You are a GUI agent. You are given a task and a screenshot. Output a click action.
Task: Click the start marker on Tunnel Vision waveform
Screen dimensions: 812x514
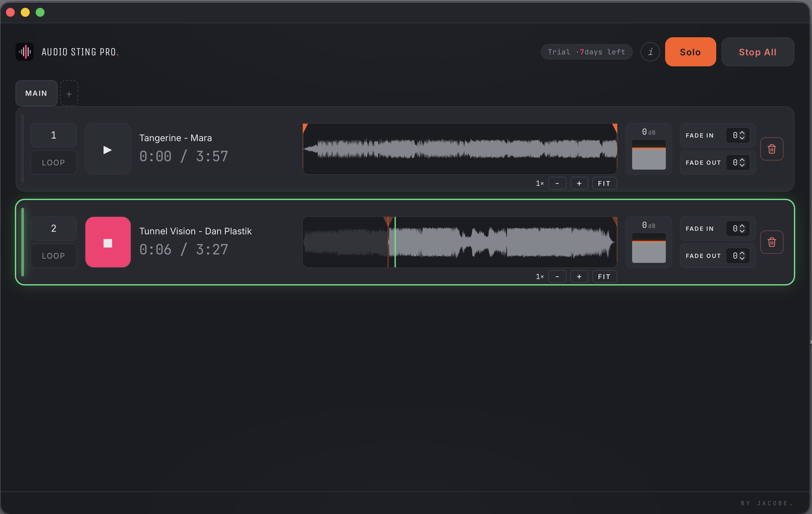pos(388,221)
